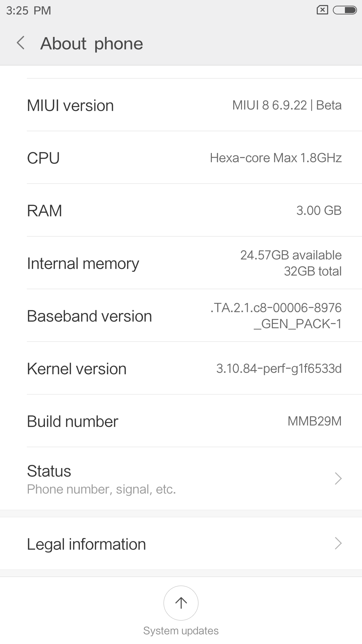
Task: Tap the back arrow icon
Action: click(x=21, y=43)
